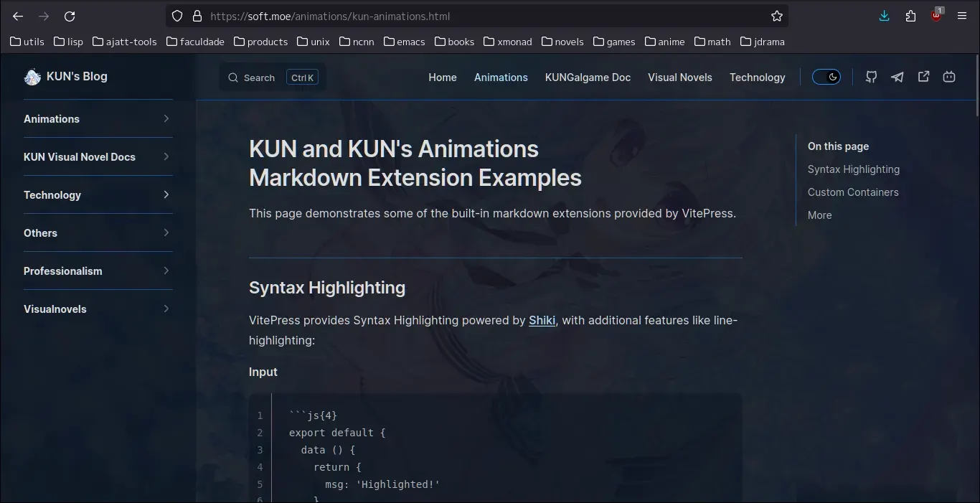Expand the Professionalism sidebar group
980x503 pixels.
(98, 271)
